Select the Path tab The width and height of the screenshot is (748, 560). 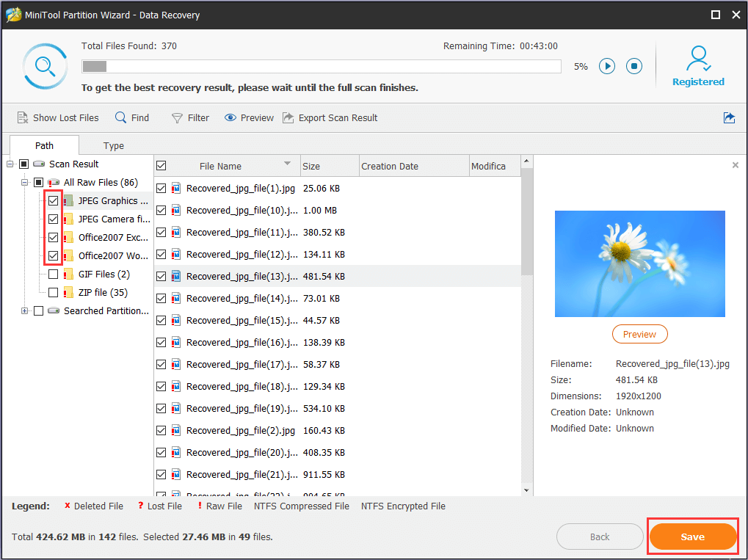43,145
